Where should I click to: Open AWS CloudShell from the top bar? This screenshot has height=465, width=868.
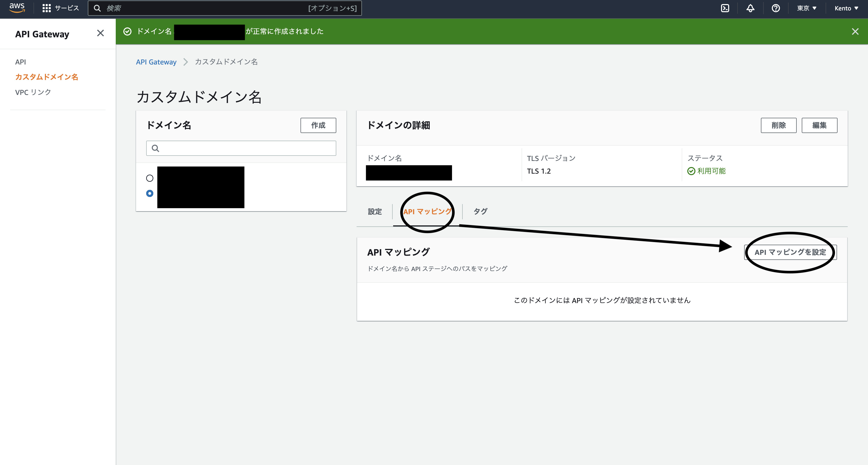[x=725, y=8]
